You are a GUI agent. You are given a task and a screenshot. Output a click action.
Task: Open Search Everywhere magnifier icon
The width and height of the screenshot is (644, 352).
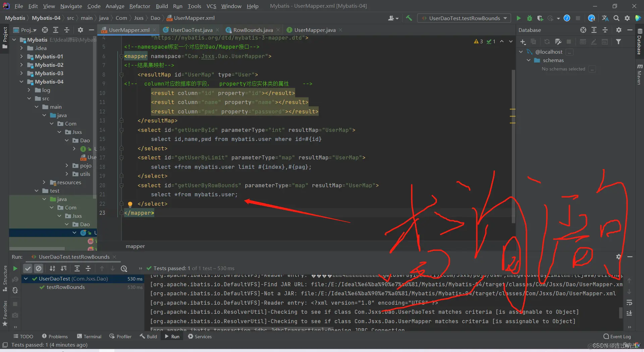tap(616, 18)
